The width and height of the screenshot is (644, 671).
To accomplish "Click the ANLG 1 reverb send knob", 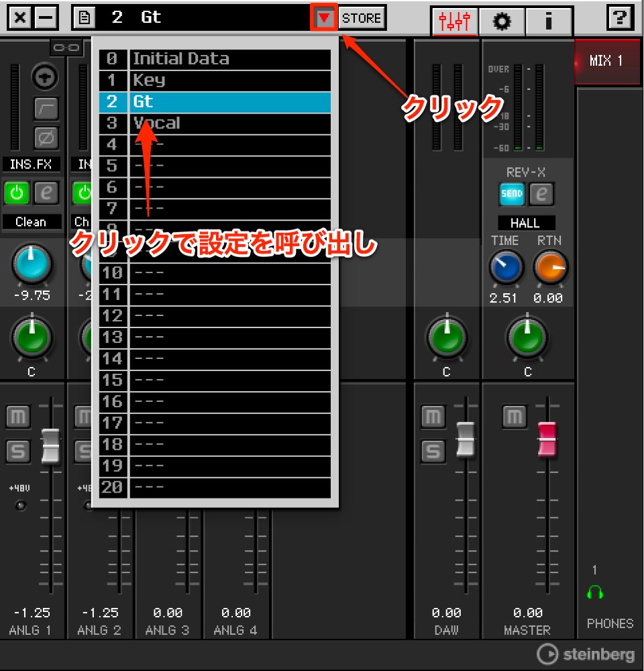I will [32, 264].
